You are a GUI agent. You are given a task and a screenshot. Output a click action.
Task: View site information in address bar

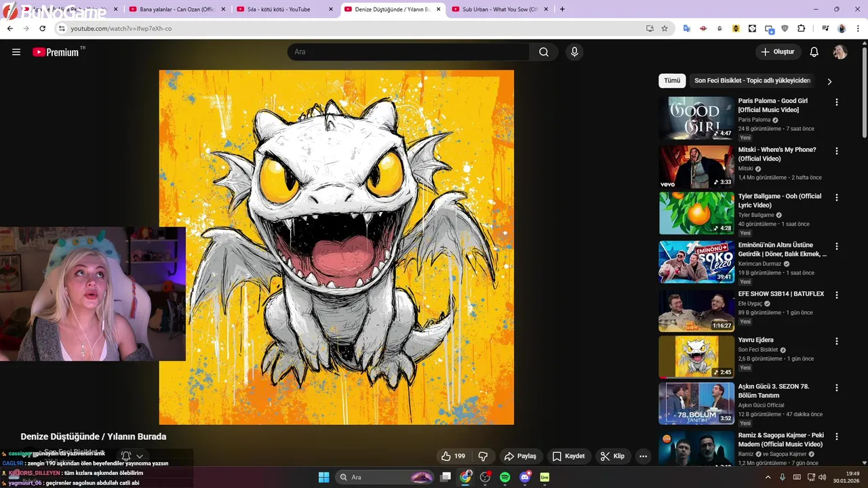pos(61,28)
